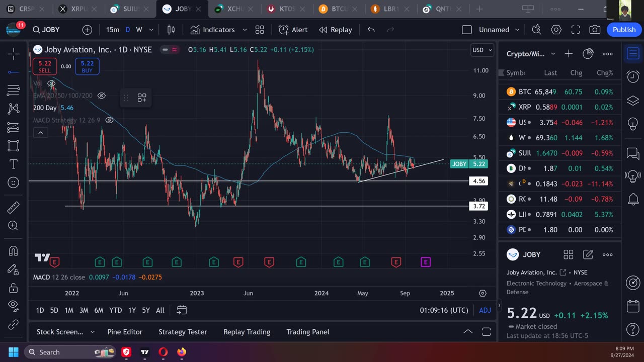644x362 pixels.
Task: Toggle stay in drawing mode
Action: [x=14, y=269]
